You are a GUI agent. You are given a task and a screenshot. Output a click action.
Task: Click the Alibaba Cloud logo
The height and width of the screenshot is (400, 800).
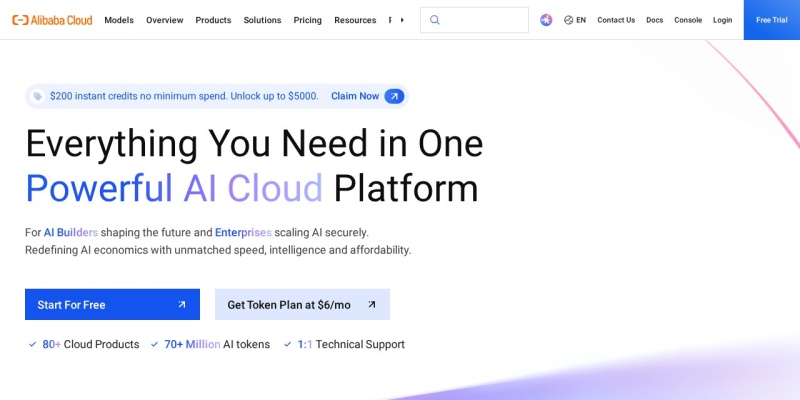(x=52, y=20)
